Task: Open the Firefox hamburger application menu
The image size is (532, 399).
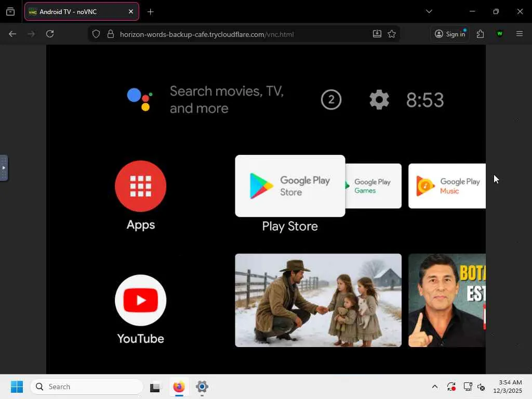Action: [x=520, y=34]
